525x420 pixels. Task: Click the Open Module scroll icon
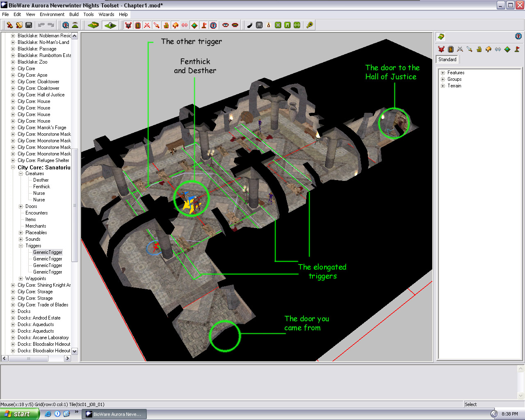19,25
